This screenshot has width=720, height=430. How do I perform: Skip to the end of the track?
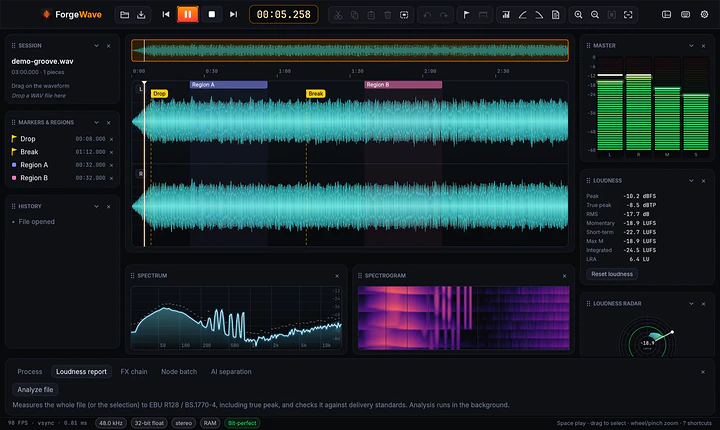[x=233, y=15]
